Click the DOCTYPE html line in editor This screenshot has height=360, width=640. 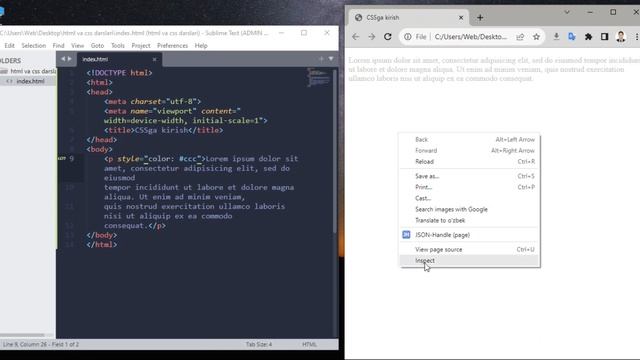pos(119,73)
